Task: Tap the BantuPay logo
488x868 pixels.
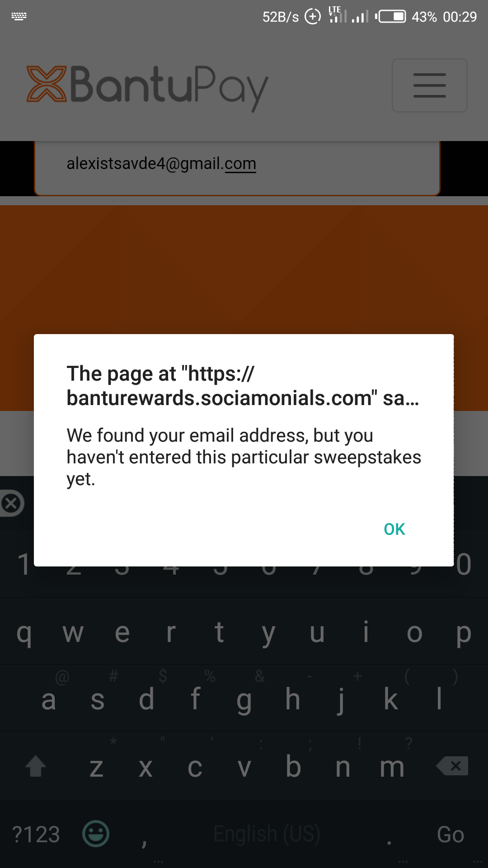Action: point(147,87)
